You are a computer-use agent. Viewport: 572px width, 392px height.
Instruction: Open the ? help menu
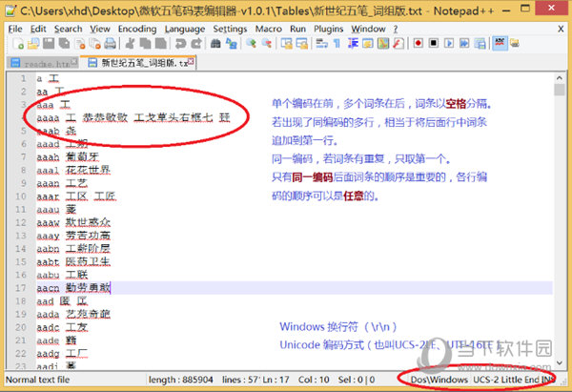pos(396,29)
